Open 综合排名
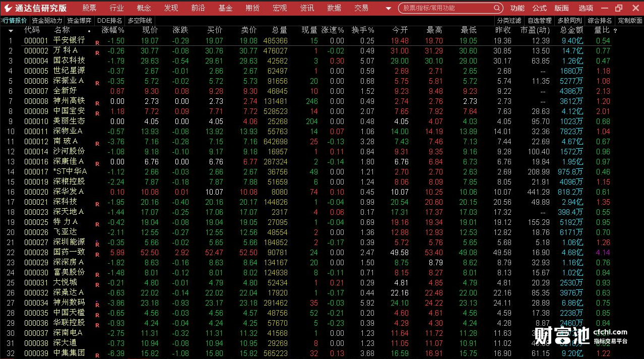 [600, 21]
